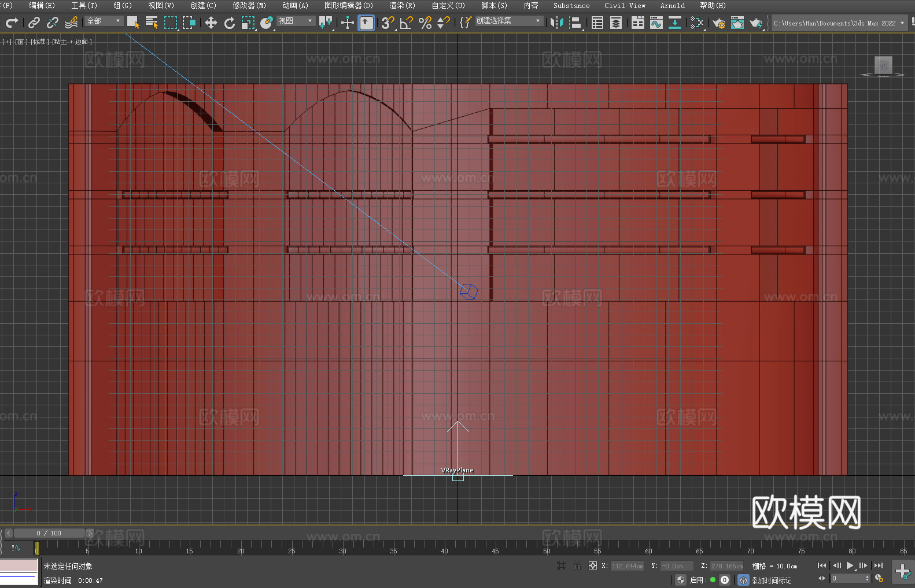The image size is (915, 588).
Task: Select the Select and Move tool
Action: 211,23
